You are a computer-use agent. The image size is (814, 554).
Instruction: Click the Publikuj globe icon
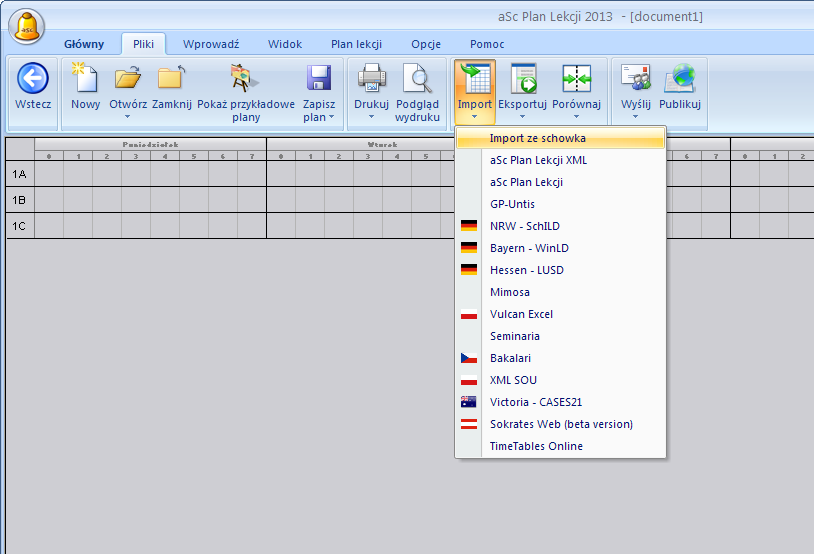tap(680, 79)
